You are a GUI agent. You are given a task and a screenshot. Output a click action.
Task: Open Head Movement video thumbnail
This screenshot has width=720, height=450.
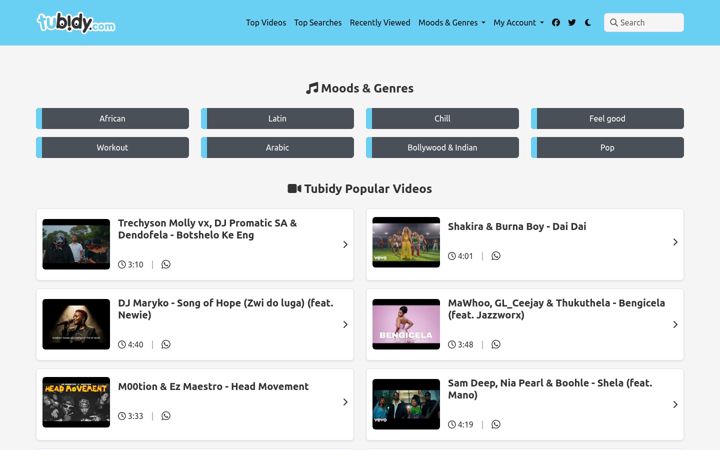(x=76, y=402)
